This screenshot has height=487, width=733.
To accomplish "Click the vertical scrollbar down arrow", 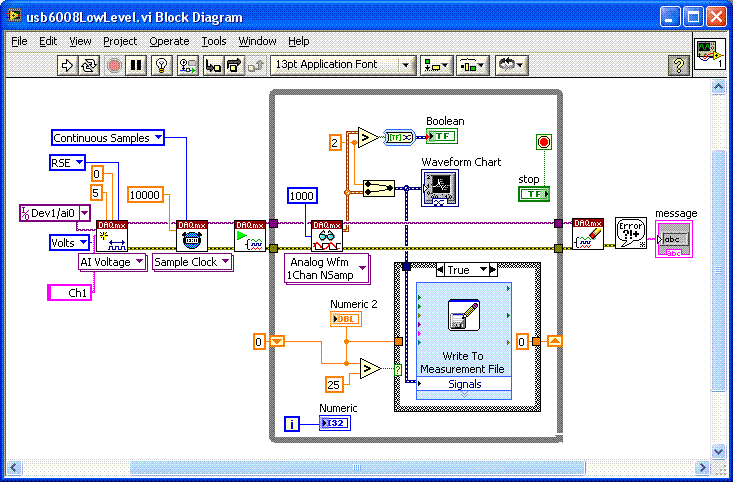I will [x=718, y=452].
